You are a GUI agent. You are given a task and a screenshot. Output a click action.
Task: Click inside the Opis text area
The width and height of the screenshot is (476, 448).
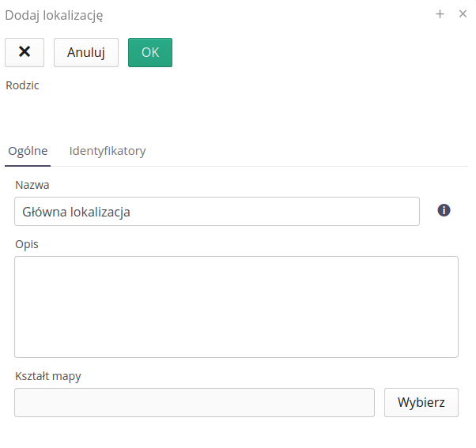pos(236,307)
